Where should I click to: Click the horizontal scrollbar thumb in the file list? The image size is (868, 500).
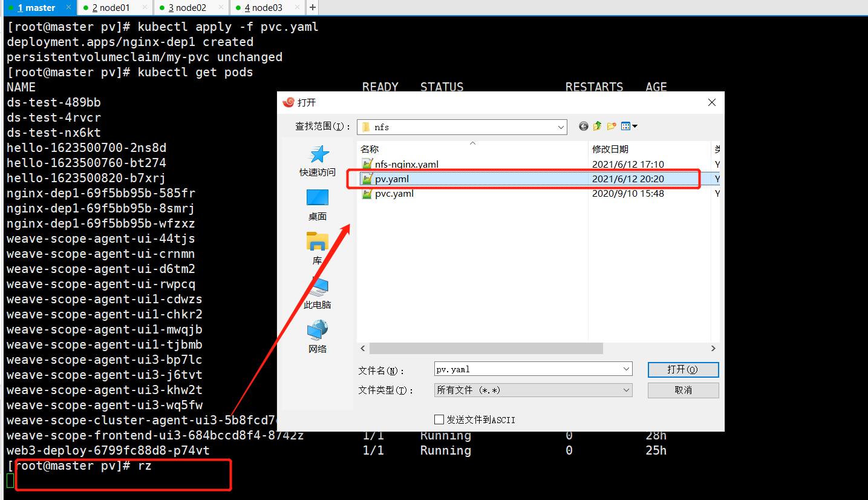pos(486,349)
